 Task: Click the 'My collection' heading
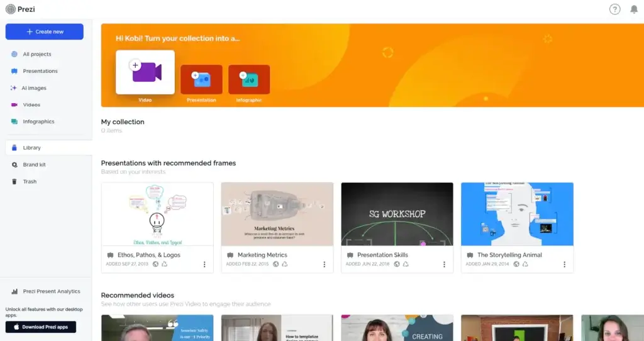tap(123, 122)
